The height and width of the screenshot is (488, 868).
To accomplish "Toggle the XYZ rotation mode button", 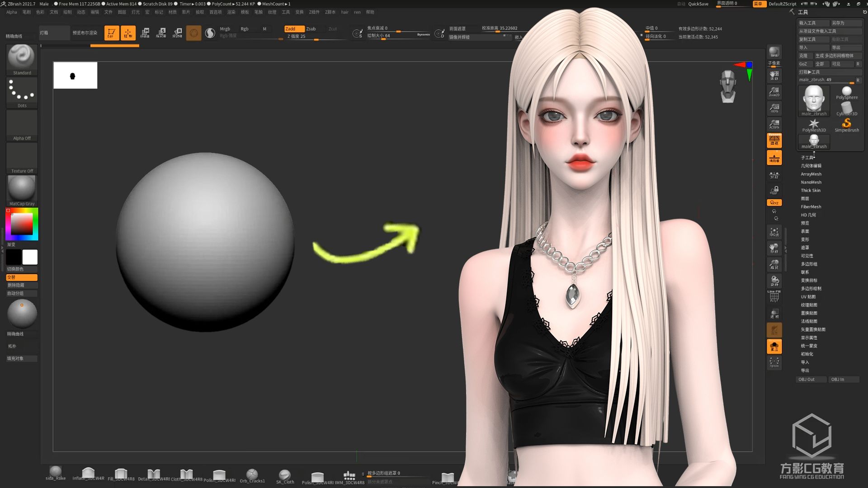I will point(774,203).
